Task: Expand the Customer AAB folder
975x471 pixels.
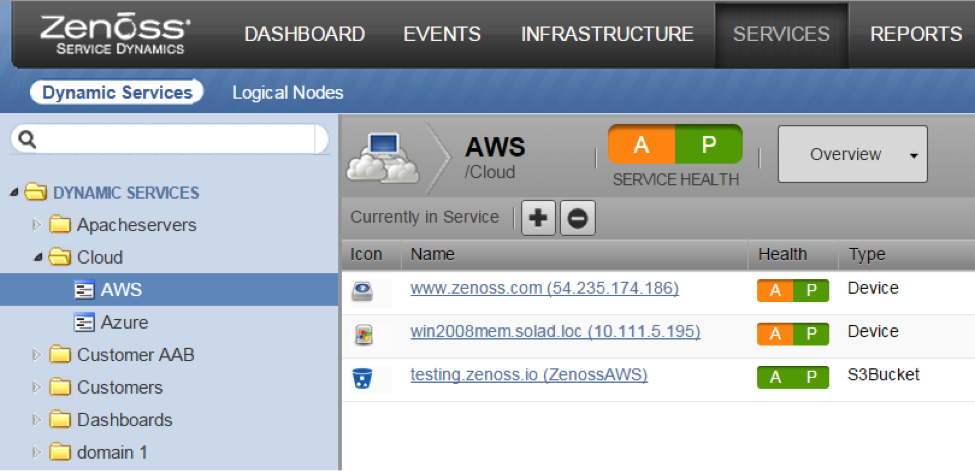Action: [x=37, y=354]
